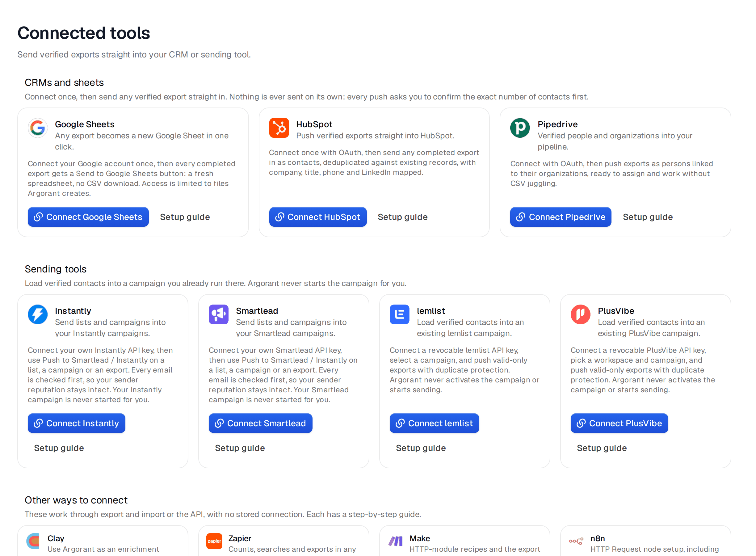Click Connect Smartlead button
Viewport: 756px width, 556px height.
click(x=261, y=423)
